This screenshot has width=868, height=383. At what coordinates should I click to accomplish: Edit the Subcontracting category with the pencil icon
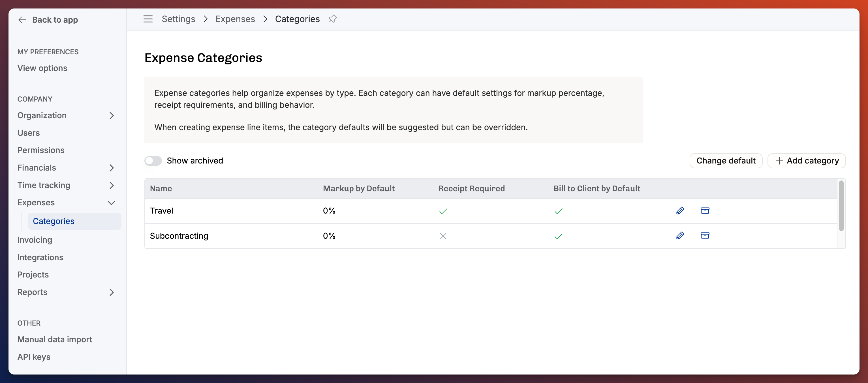(x=680, y=236)
